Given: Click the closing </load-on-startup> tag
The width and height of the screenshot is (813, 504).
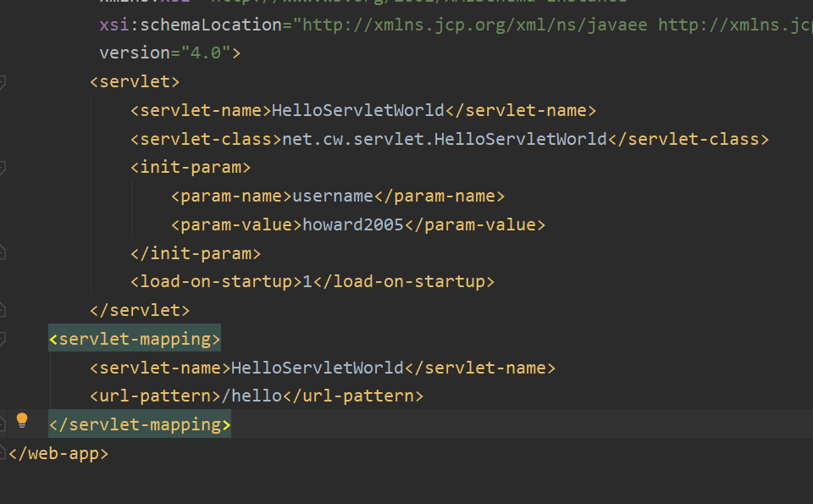Looking at the screenshot, I should (x=404, y=281).
